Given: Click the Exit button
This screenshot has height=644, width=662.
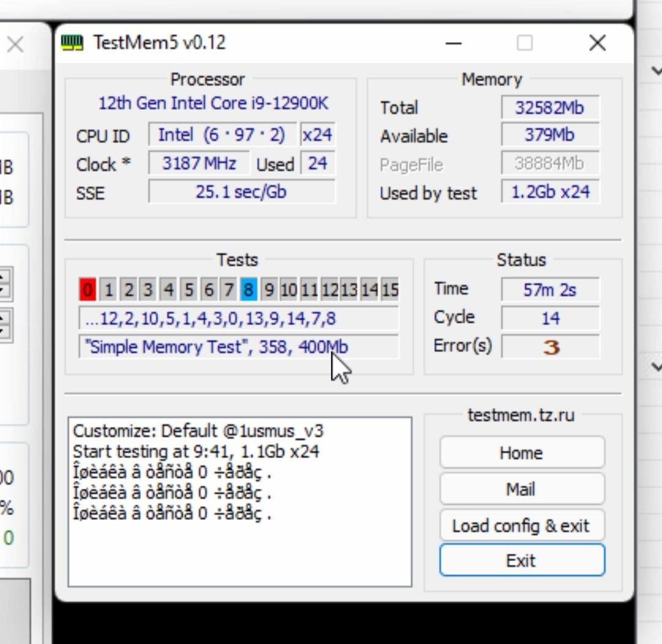Looking at the screenshot, I should click(522, 561).
